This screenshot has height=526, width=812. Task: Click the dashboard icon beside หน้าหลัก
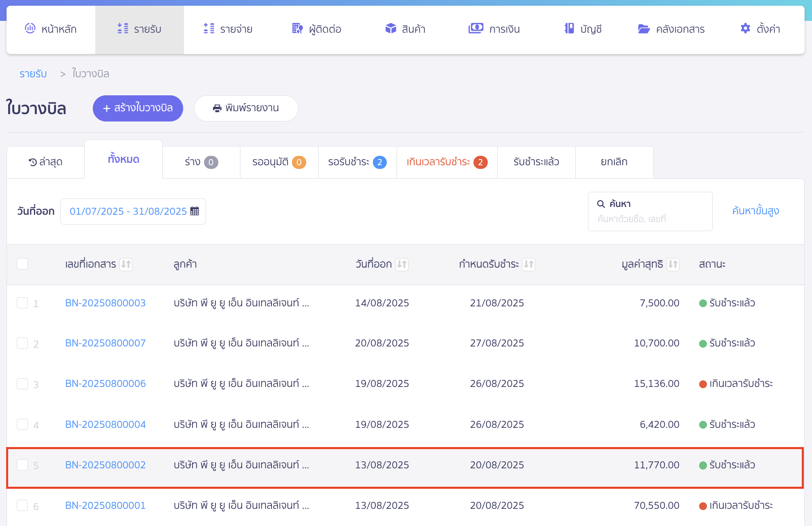click(x=30, y=29)
